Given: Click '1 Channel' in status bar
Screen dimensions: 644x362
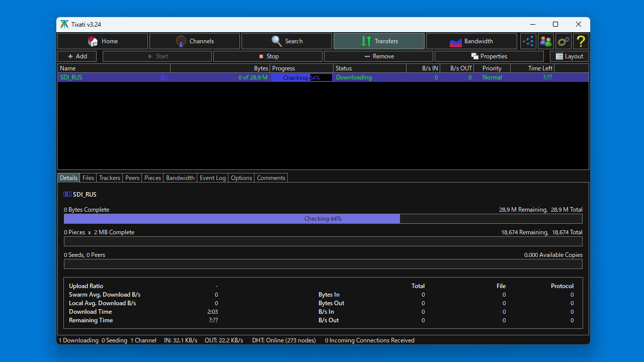Looking at the screenshot, I should 143,340.
